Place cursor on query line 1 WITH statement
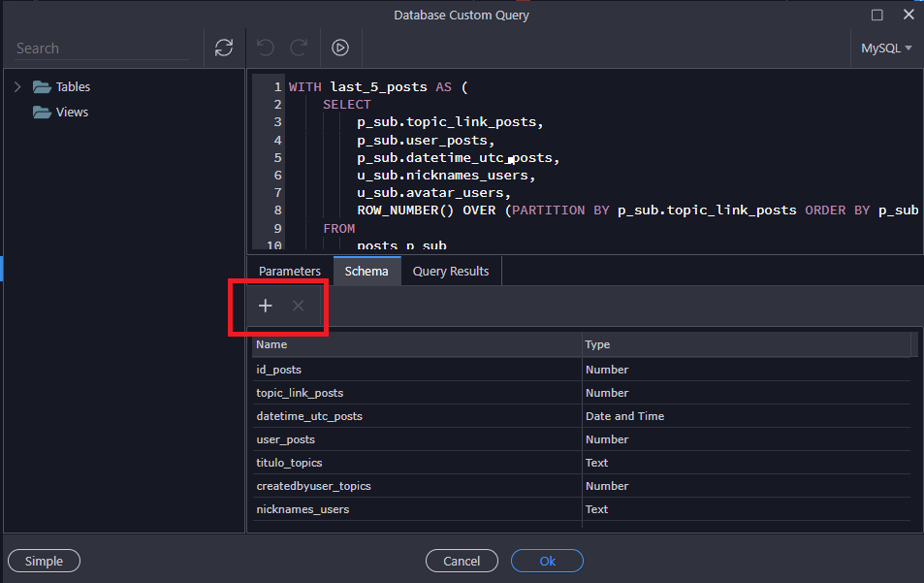The width and height of the screenshot is (924, 583). [x=378, y=87]
